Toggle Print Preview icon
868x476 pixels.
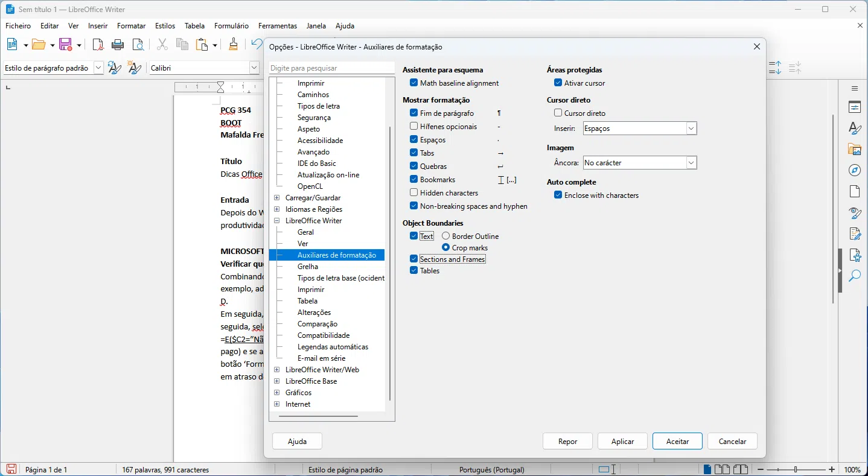(138, 45)
